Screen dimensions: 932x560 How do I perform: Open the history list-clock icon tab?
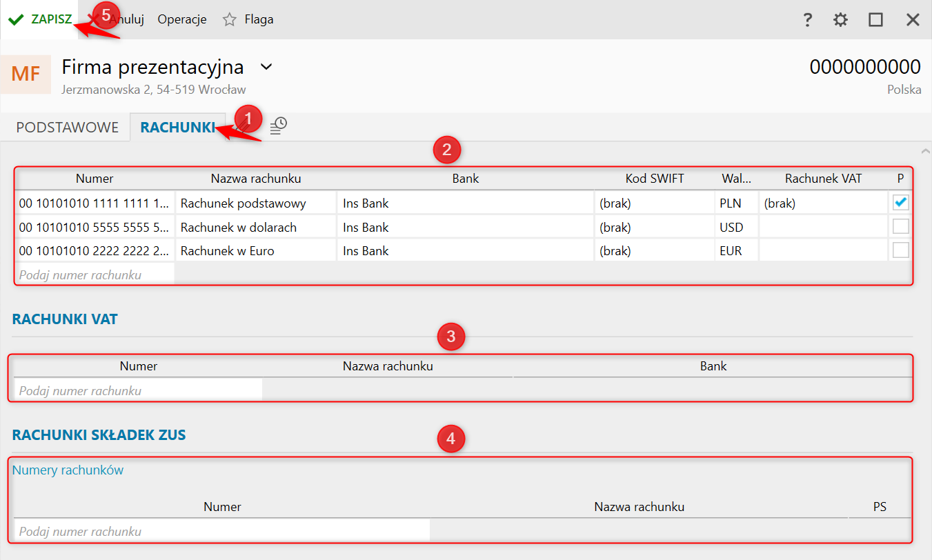278,126
